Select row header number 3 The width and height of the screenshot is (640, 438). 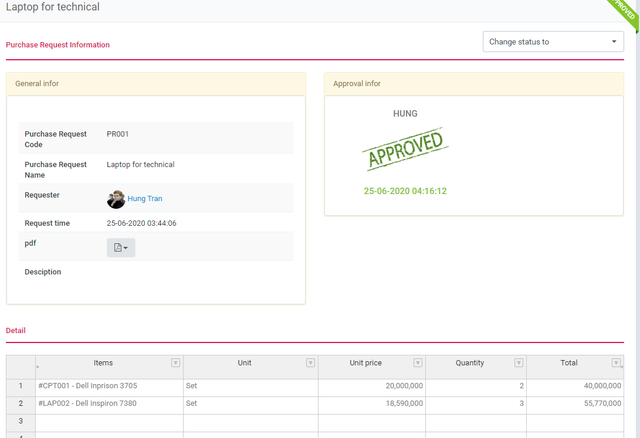(x=21, y=421)
